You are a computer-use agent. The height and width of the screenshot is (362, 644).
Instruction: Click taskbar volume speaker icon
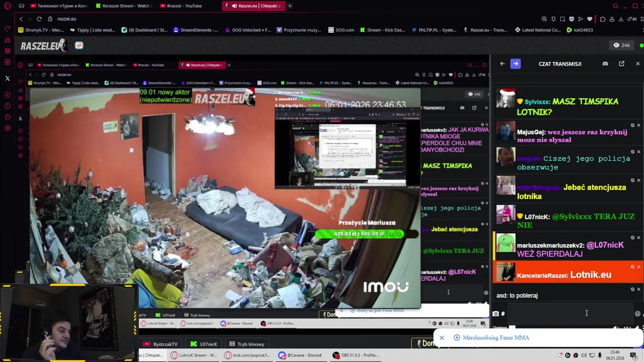click(x=584, y=355)
